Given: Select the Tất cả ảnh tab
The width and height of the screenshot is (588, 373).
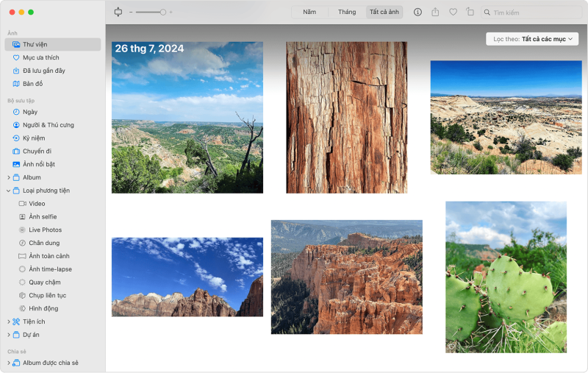Looking at the screenshot, I should (384, 13).
